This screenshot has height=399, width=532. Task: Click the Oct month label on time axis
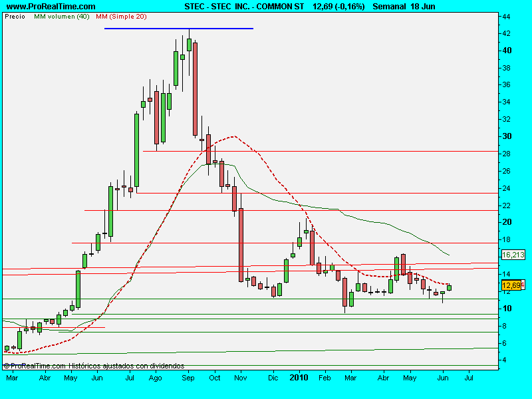(214, 378)
